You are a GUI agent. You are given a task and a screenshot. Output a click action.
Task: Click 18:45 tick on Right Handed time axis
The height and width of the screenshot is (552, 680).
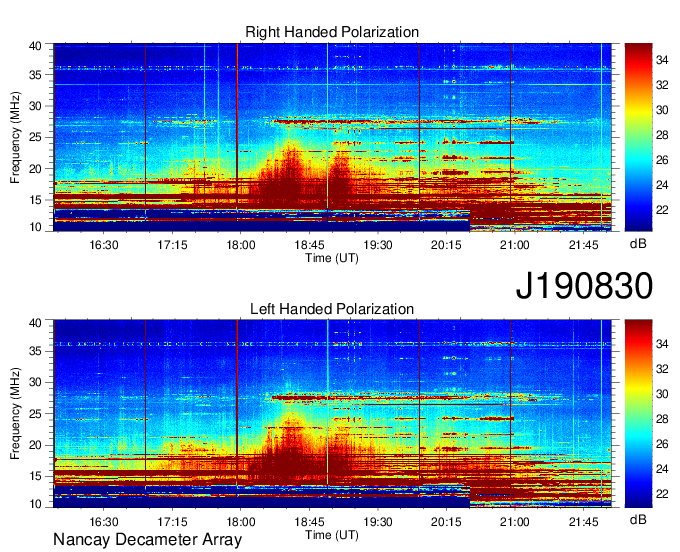(x=310, y=245)
